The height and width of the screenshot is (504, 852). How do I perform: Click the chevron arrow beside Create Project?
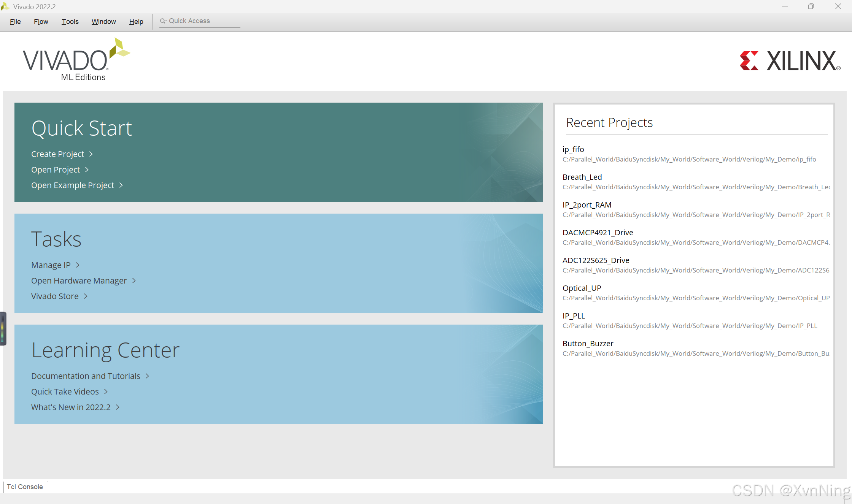coord(91,154)
